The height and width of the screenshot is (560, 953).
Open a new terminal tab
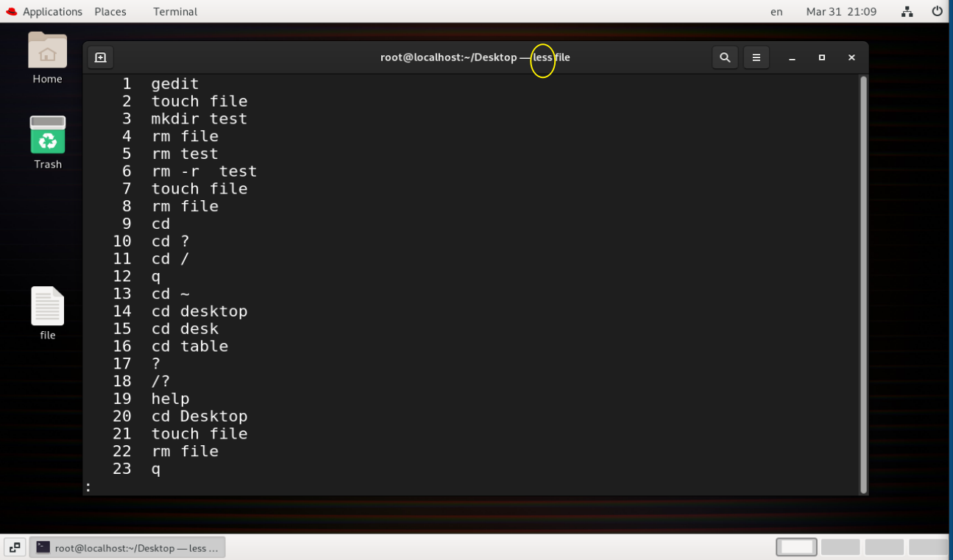[101, 57]
